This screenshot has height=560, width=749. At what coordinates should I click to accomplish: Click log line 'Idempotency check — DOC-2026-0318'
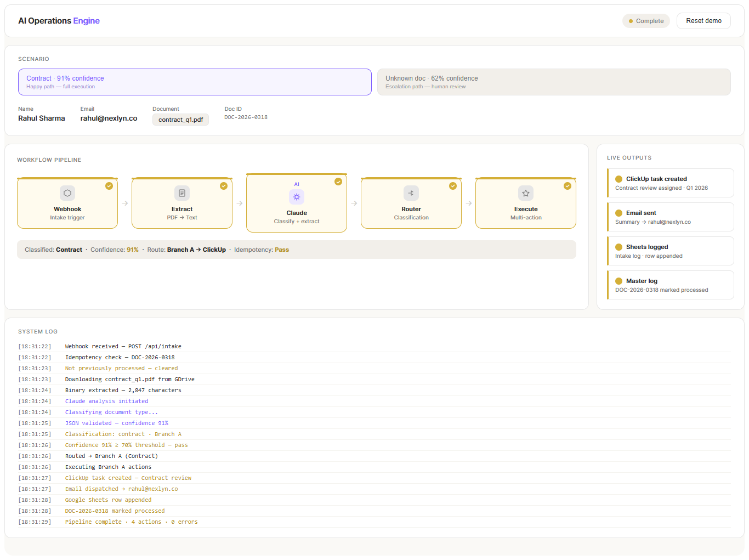120,358
